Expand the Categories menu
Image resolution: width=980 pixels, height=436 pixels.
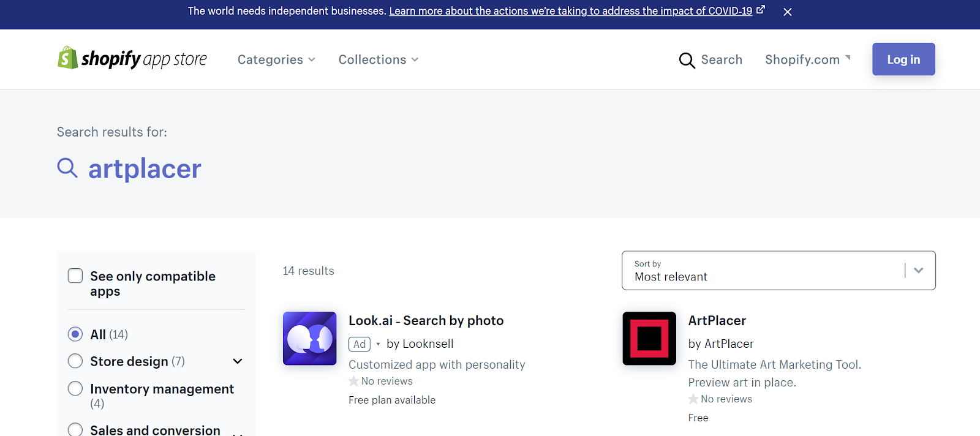click(x=276, y=59)
